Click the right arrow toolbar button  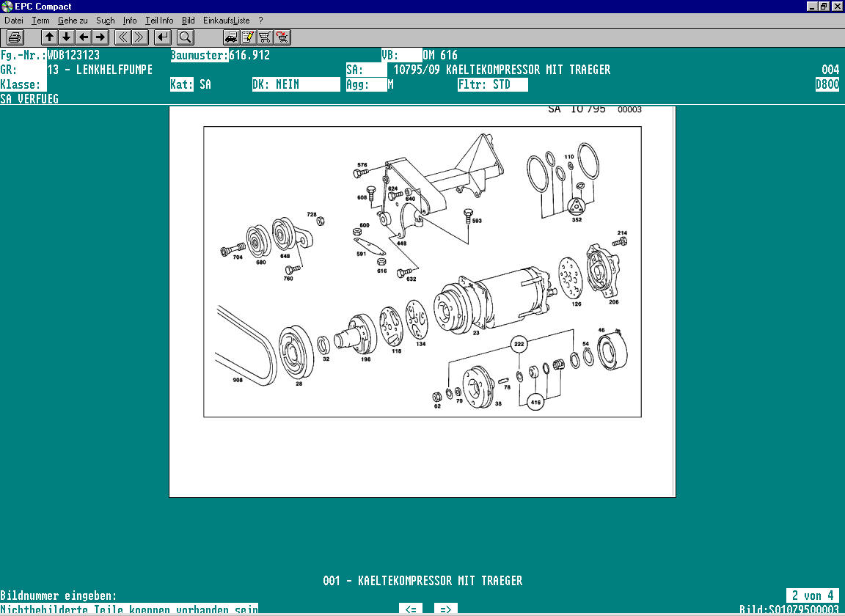pyautogui.click(x=100, y=37)
